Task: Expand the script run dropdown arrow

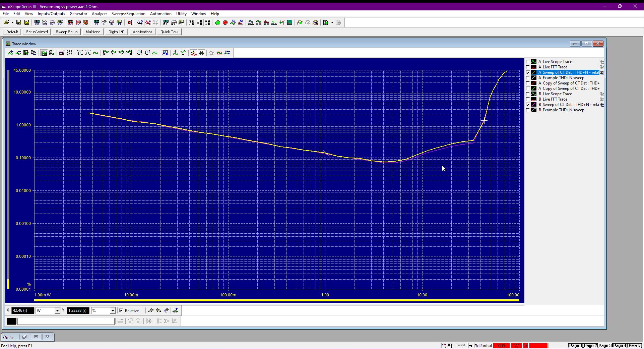Action: click(332, 22)
